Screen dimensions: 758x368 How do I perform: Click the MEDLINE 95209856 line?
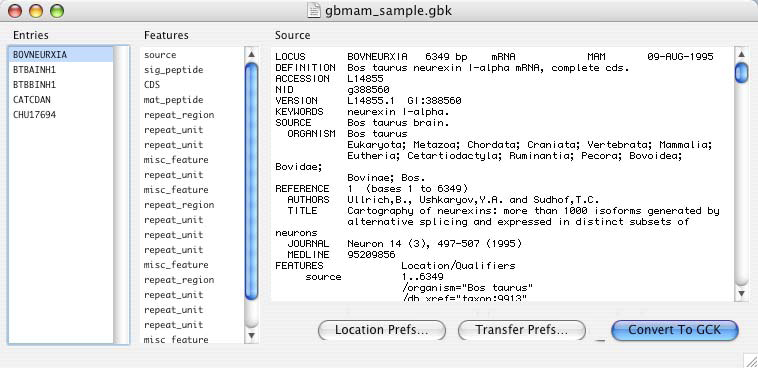tap(341, 255)
